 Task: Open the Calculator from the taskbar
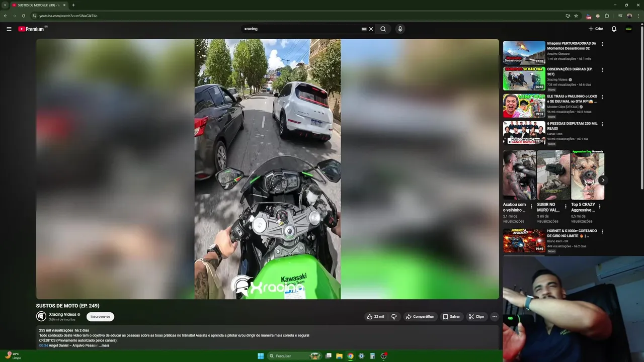click(372, 356)
